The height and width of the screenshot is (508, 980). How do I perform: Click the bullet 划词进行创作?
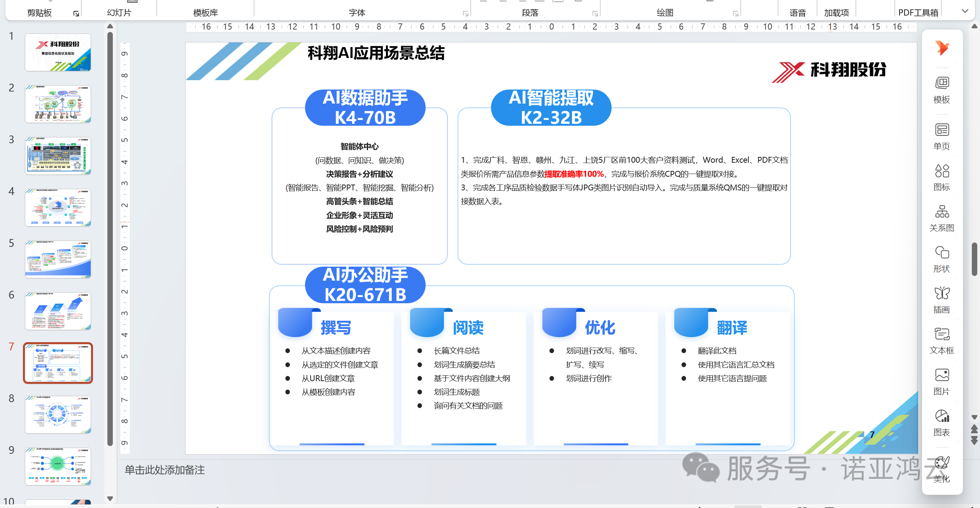point(589,378)
